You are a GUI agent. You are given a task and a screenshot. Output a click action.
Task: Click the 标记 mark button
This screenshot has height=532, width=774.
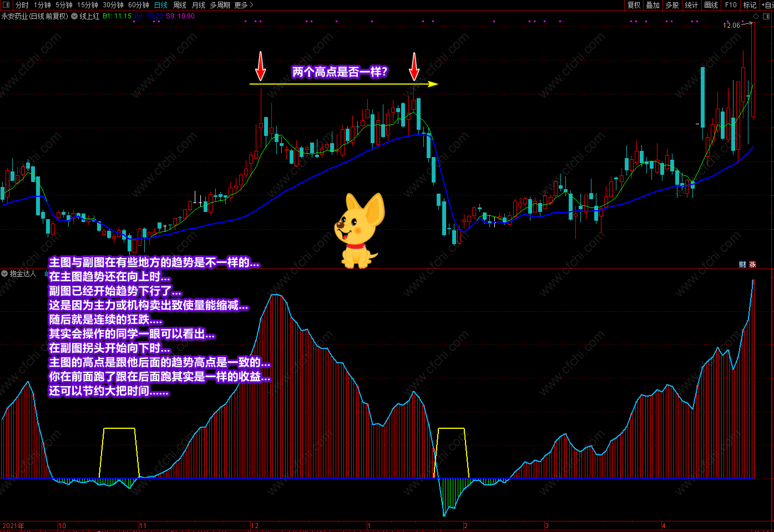pyautogui.click(x=750, y=5)
